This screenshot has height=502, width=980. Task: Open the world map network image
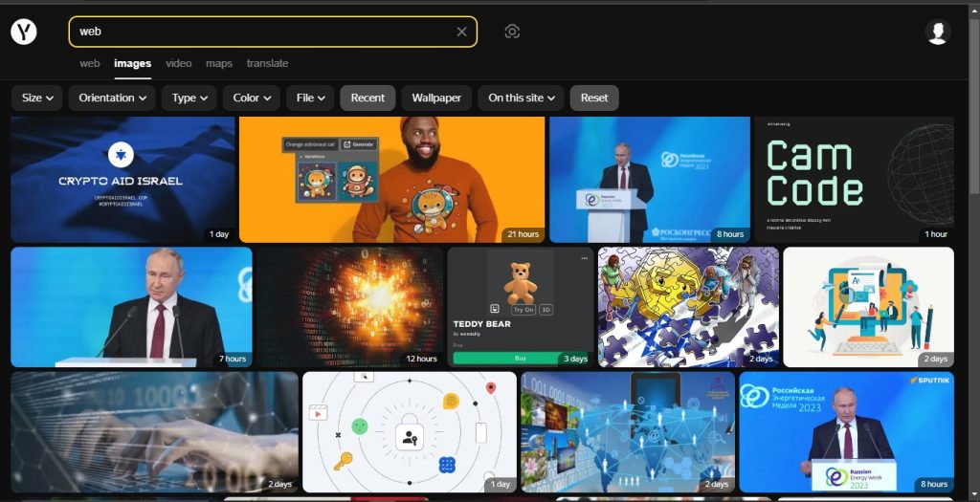pos(628,432)
